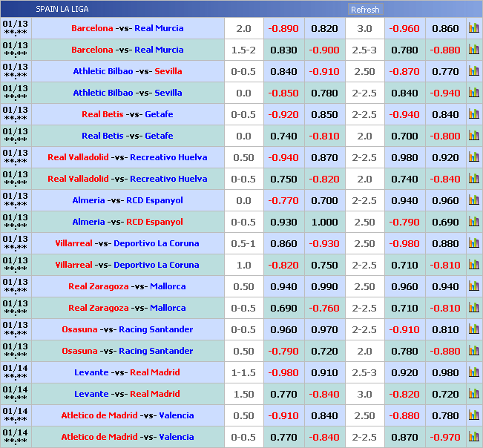Viewport: 483px width, 448px height.
Task: Pick the 1.000 odds in Almeria row
Action: pos(324,222)
